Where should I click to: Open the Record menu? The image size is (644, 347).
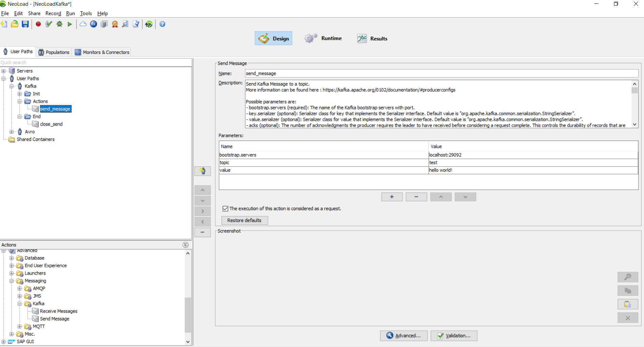(x=53, y=14)
